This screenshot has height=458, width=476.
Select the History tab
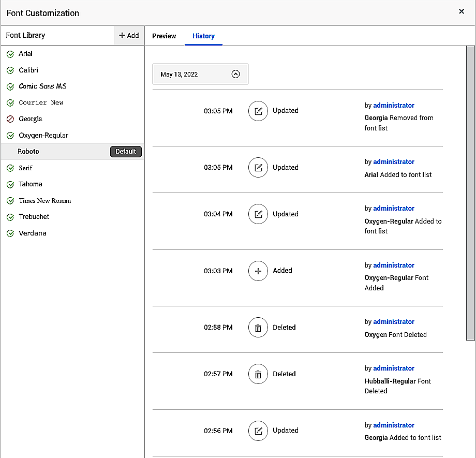203,36
